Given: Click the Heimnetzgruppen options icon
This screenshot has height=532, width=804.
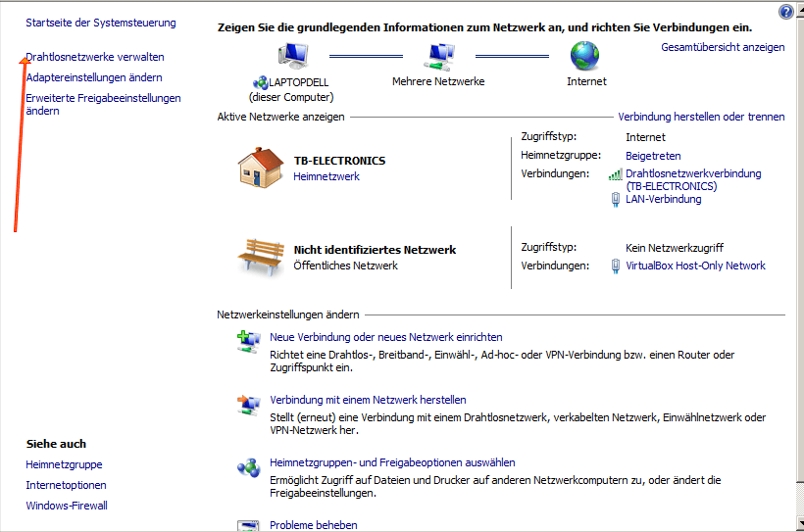Looking at the screenshot, I should (246, 467).
